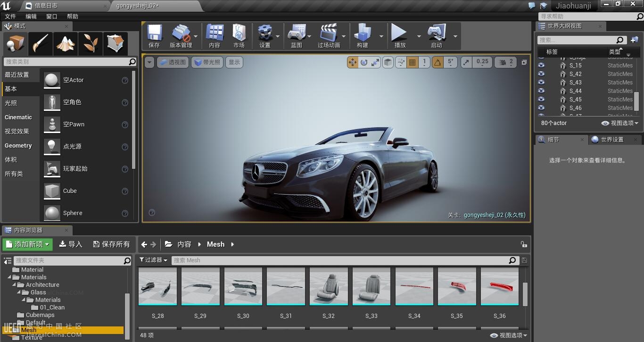Select the Foliage mode leaf icon
Image resolution: width=644 pixels, height=342 pixels.
pos(90,43)
